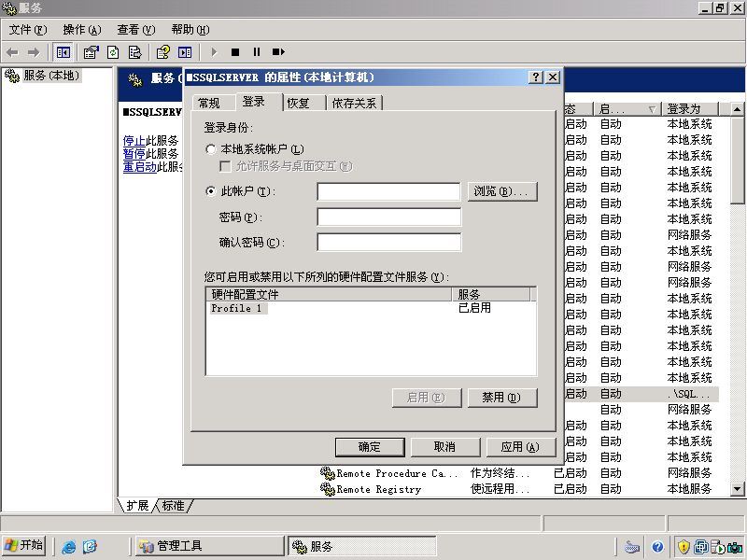
Task: Click the 停止 service link
Action: (134, 141)
